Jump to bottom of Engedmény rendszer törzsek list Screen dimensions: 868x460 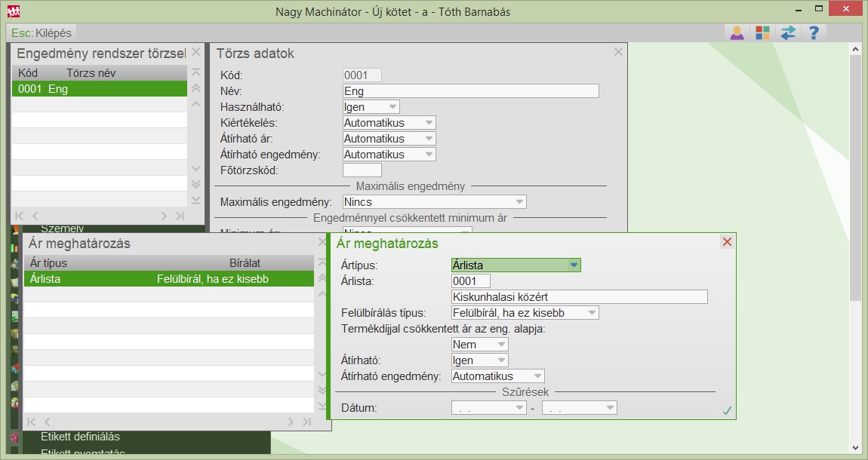click(x=196, y=200)
